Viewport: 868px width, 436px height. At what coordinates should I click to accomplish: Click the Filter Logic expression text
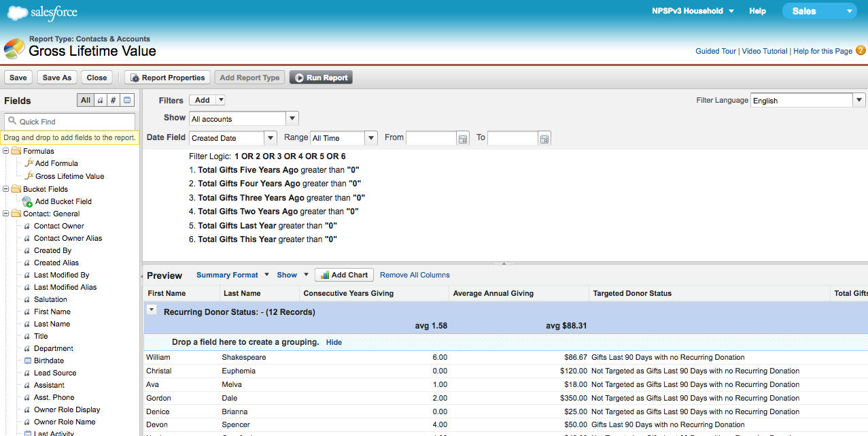pos(290,156)
